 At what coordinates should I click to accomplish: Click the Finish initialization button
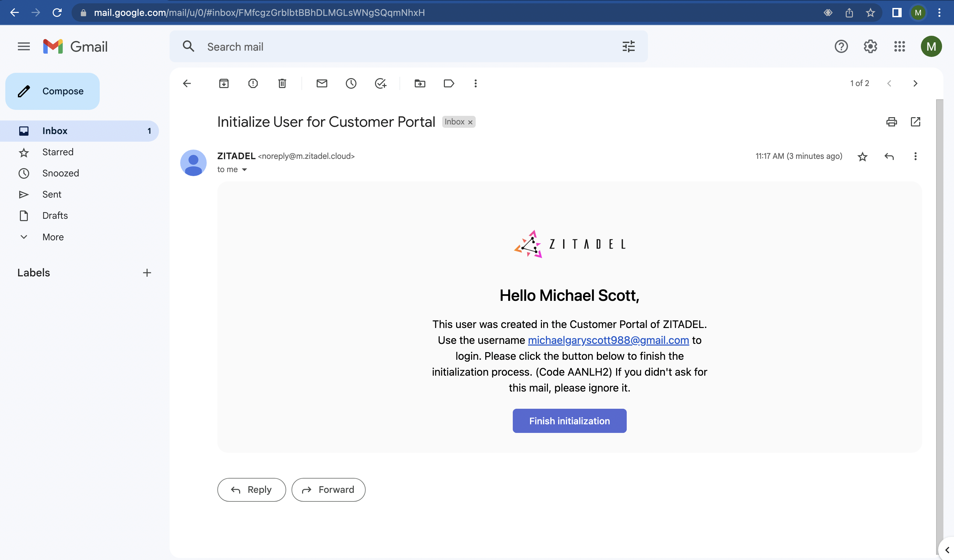[569, 421]
